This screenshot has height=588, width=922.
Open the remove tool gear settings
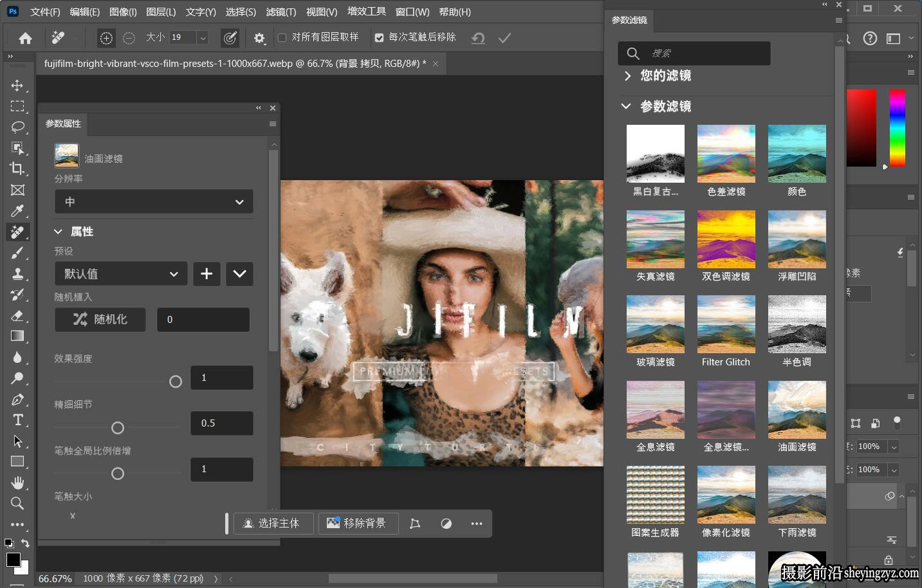click(x=259, y=39)
